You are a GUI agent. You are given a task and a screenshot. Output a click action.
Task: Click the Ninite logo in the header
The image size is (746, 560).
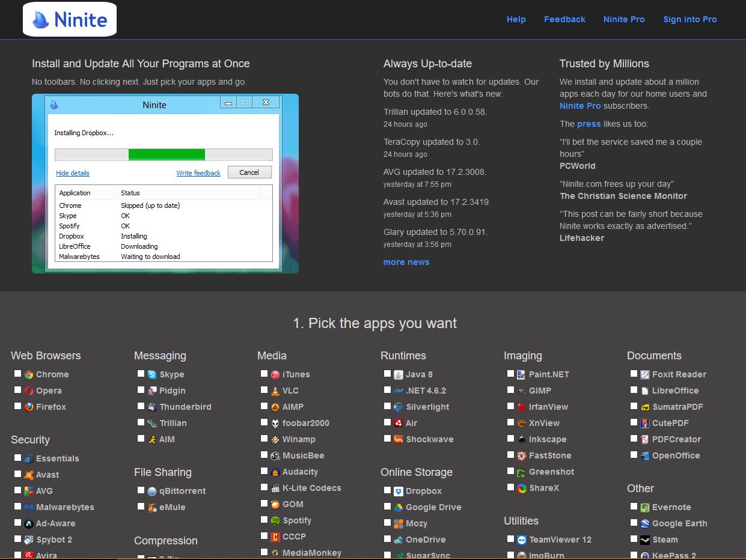click(x=70, y=19)
